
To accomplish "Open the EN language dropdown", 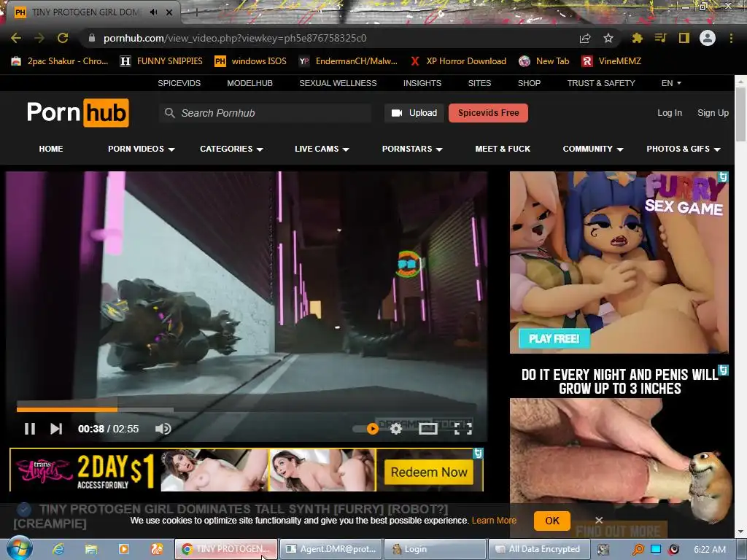I will click(671, 83).
